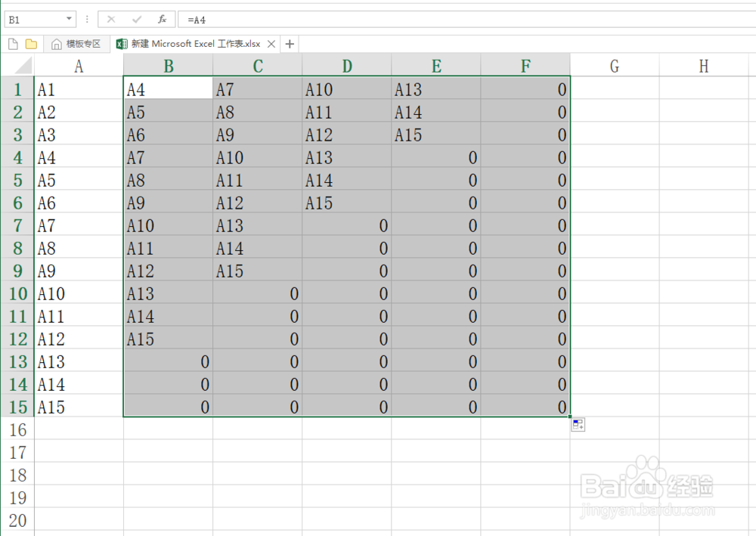756x536 pixels.
Task: Click empty cell H5
Action: click(x=703, y=179)
